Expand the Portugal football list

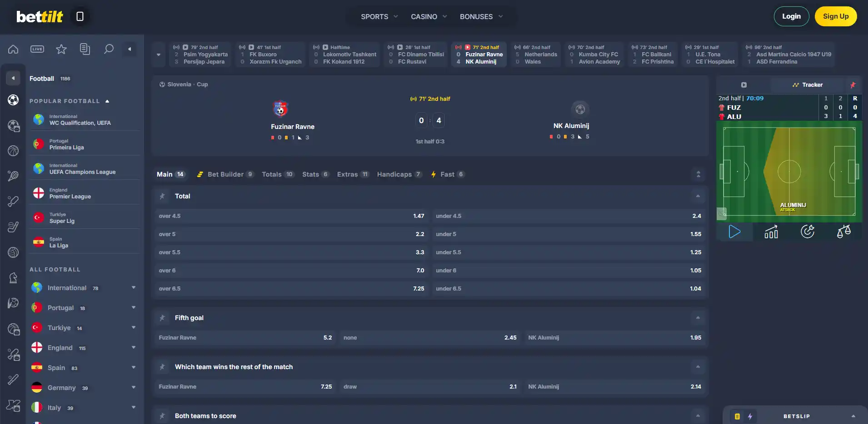[134, 307]
